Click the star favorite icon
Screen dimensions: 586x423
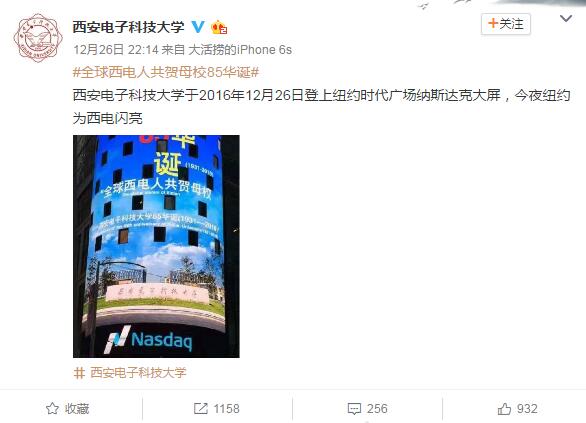52,408
